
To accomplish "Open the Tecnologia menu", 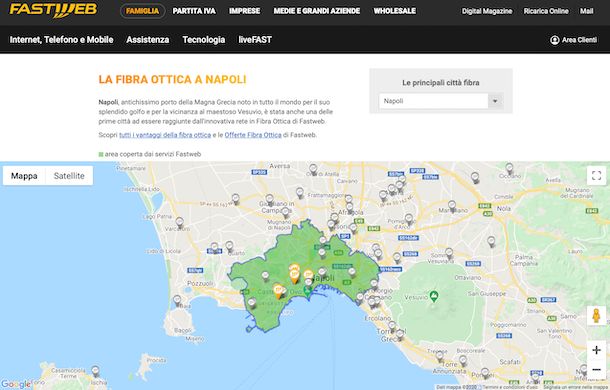I will click(x=204, y=40).
